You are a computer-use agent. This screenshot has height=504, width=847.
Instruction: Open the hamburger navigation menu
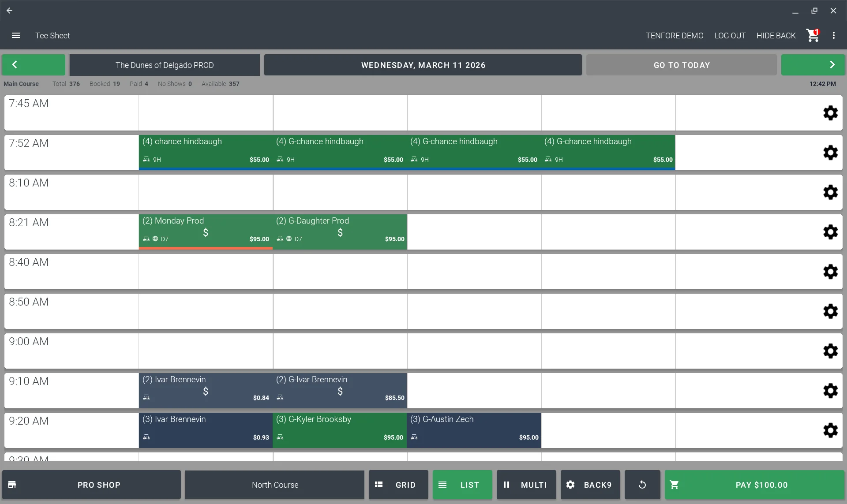(x=16, y=35)
